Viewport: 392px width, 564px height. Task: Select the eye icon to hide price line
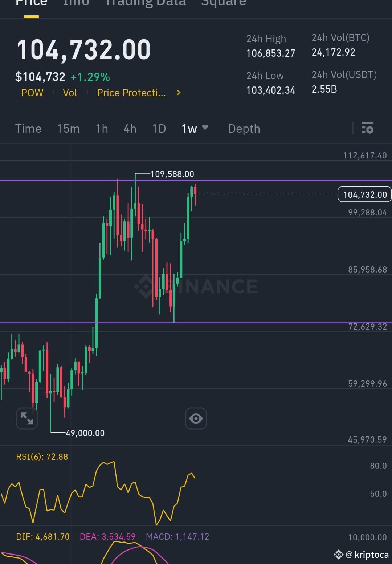pyautogui.click(x=196, y=418)
